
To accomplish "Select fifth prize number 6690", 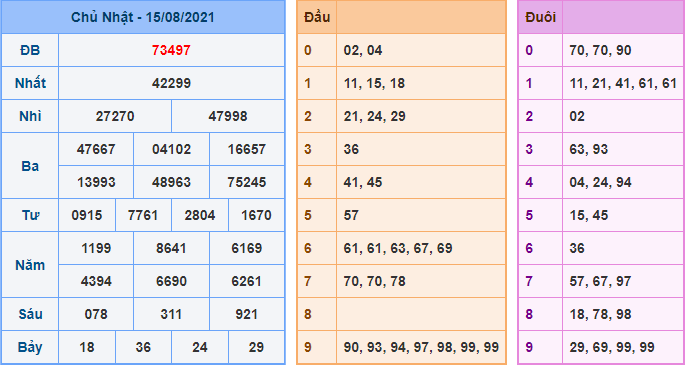I will click(172, 281).
